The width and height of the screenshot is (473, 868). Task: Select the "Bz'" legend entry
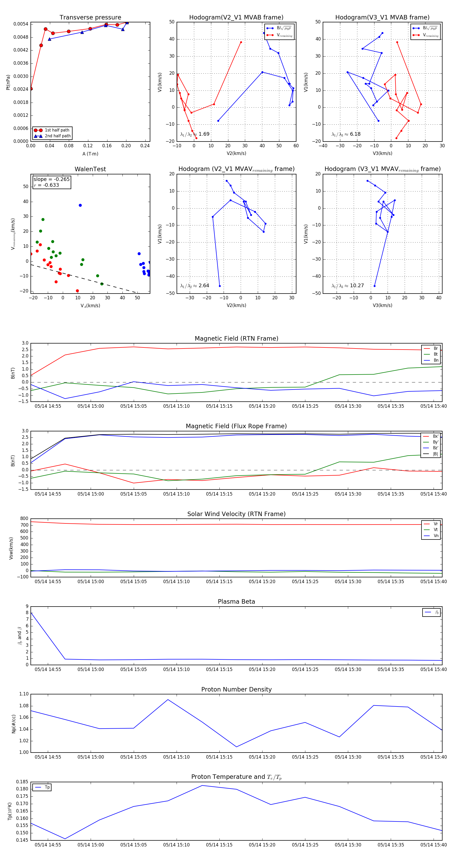[x=431, y=448]
